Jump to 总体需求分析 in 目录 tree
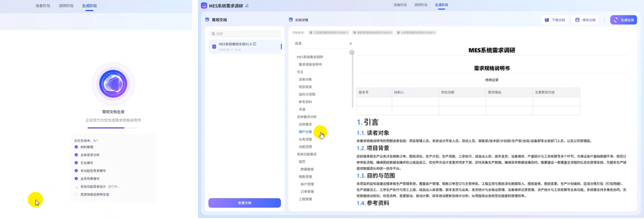Viewport: 644px width, 219px height. pos(306,117)
